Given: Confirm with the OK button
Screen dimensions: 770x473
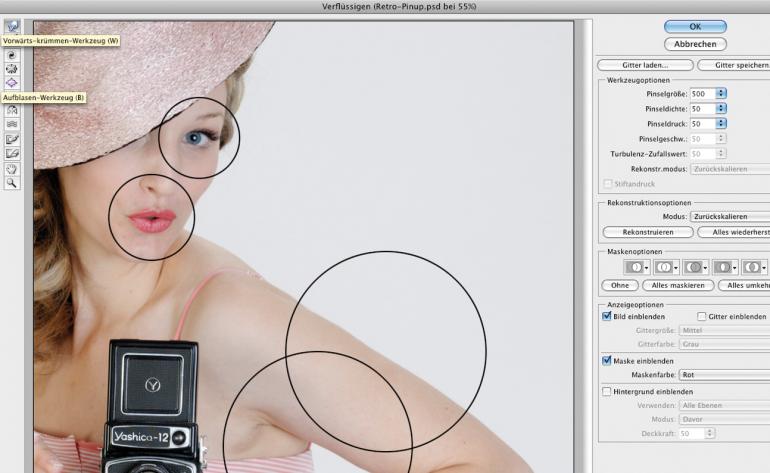Looking at the screenshot, I should (695, 27).
